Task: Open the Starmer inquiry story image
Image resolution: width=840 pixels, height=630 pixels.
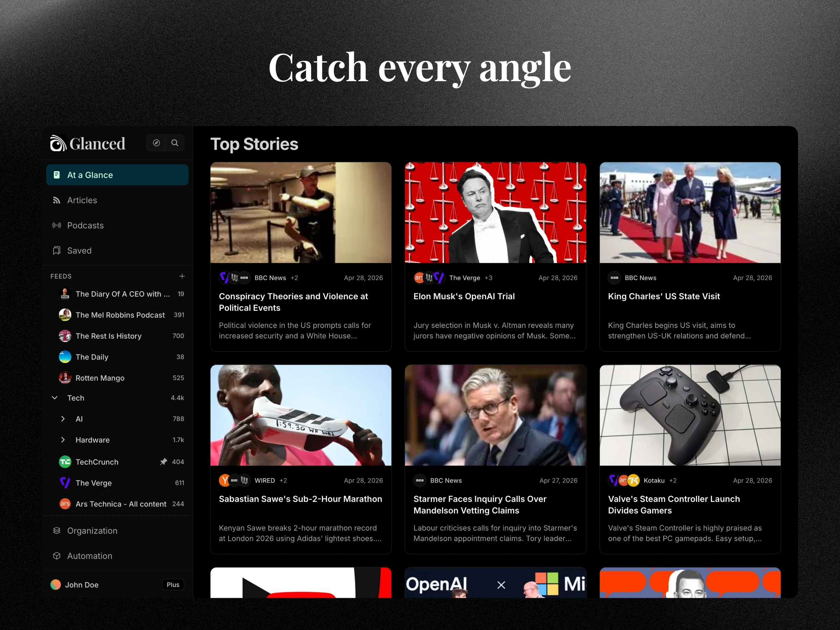Action: point(496,415)
